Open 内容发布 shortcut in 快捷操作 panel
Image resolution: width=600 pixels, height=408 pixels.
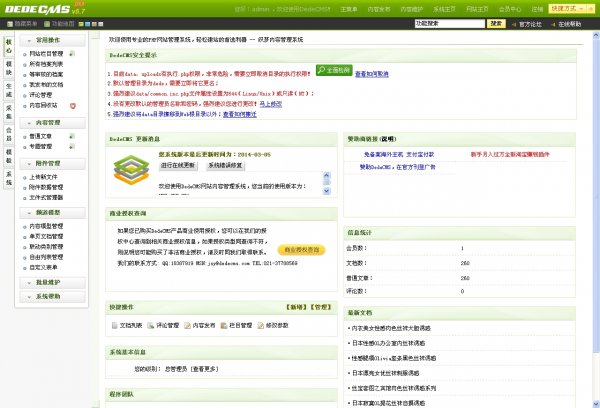(x=199, y=325)
